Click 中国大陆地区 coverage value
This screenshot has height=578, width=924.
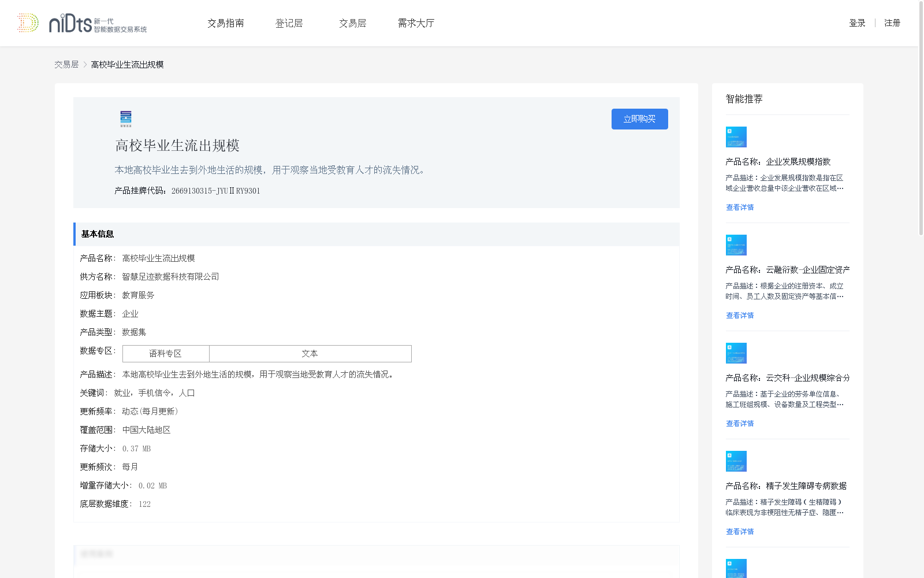146,430
